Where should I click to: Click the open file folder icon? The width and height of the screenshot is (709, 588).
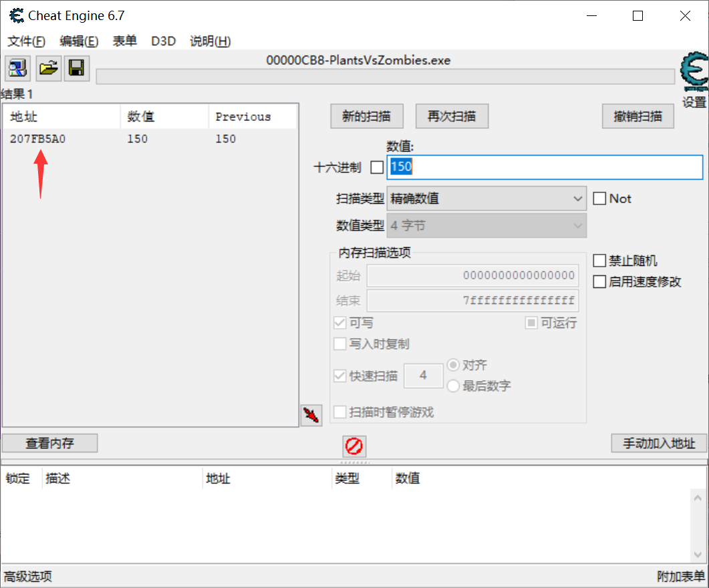click(x=48, y=68)
